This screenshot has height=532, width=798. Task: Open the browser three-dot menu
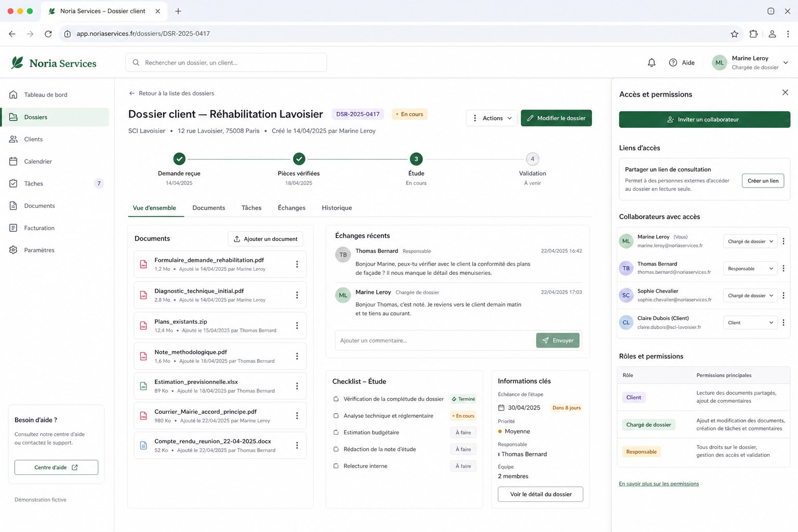(788, 34)
